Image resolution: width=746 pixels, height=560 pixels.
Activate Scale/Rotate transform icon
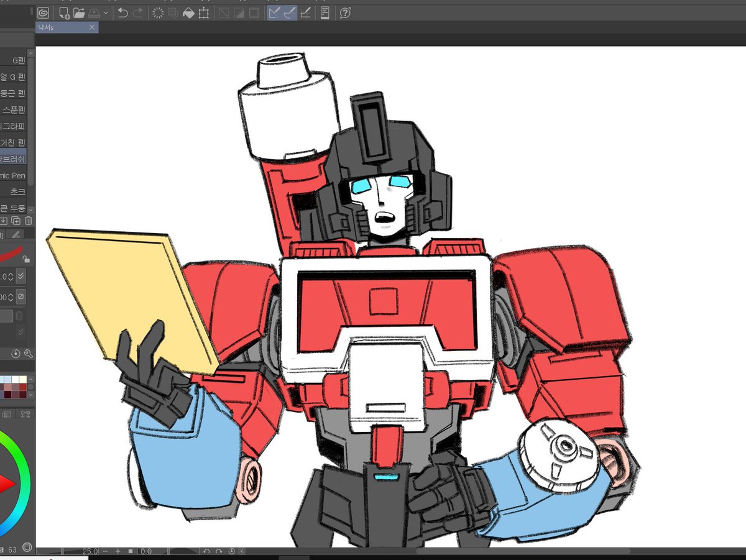pos(203,12)
